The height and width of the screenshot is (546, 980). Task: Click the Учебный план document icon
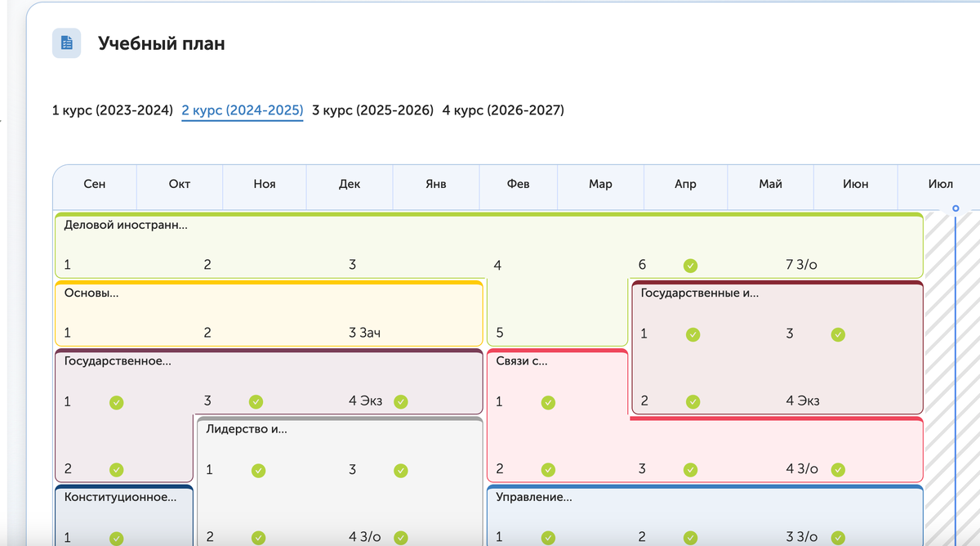66,43
